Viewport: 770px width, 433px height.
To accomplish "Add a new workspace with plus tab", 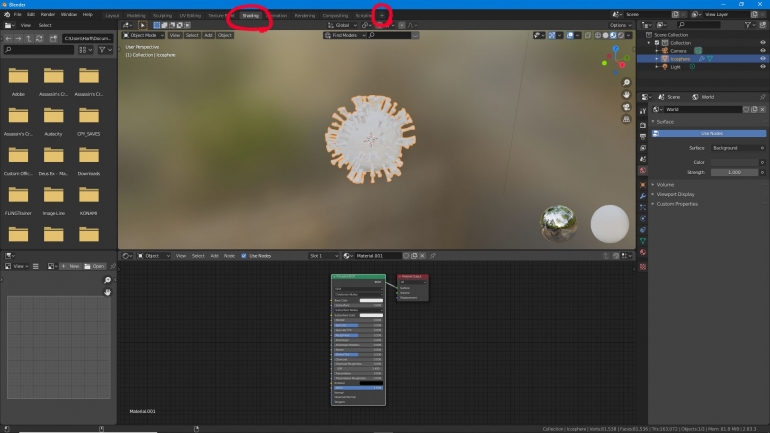I will pos(382,16).
